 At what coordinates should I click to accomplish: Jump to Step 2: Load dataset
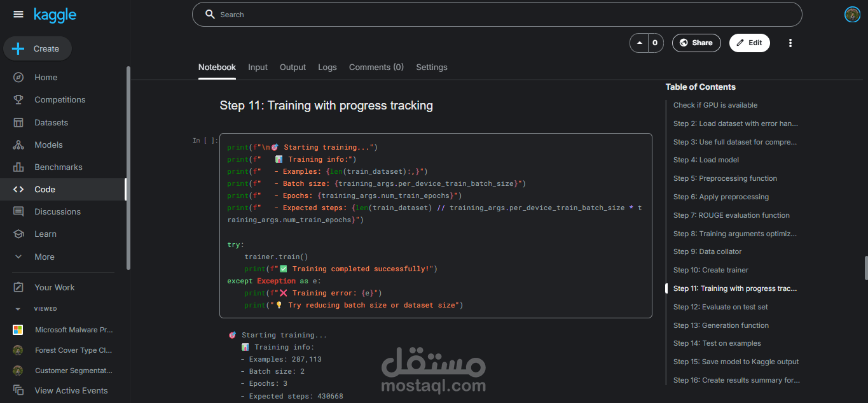point(735,124)
